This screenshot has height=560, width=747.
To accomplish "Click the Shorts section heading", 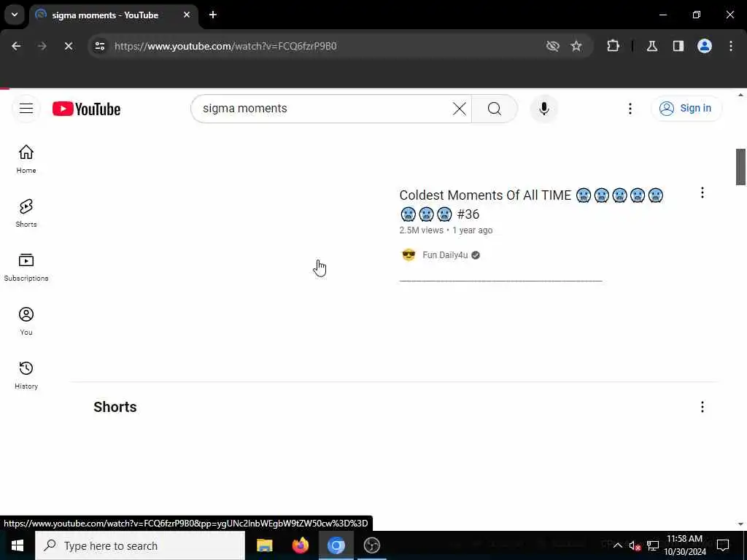I will point(115,407).
